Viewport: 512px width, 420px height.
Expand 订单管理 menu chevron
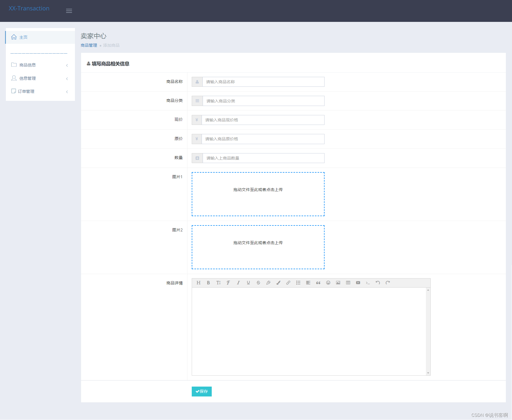[67, 92]
